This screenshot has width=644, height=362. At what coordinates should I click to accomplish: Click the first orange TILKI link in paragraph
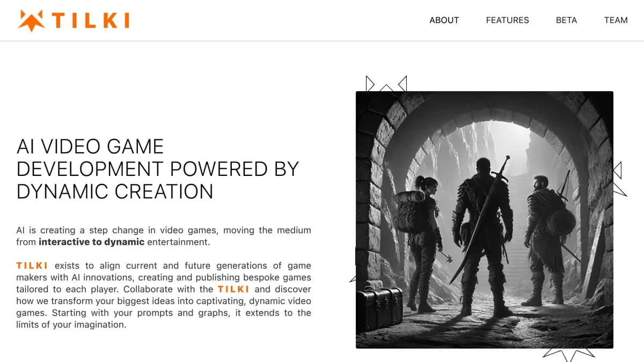[32, 265]
